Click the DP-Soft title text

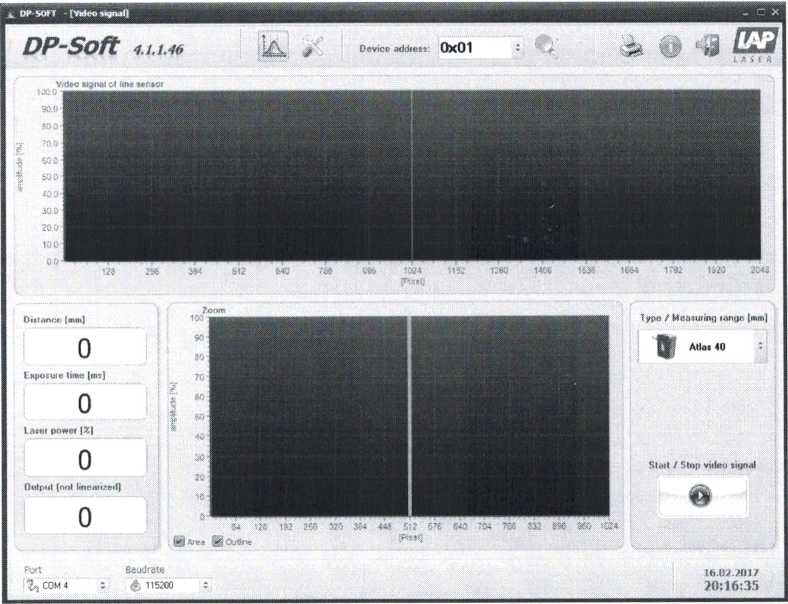tap(71, 47)
